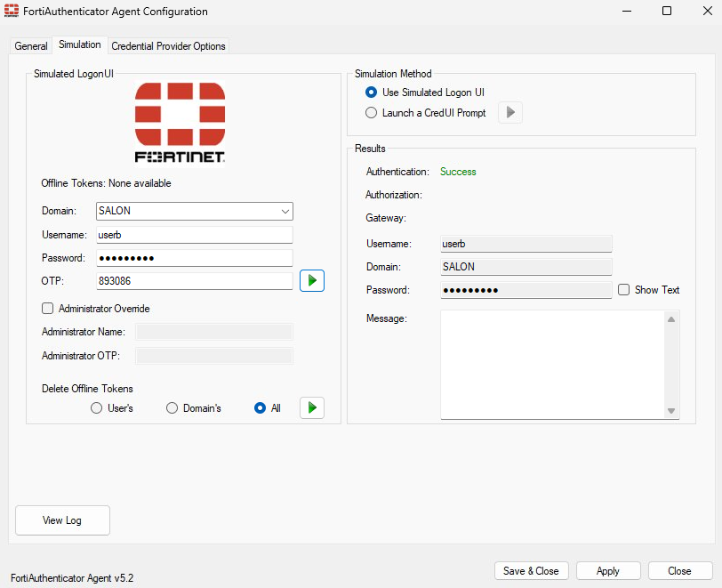Select User's delete tokens option
This screenshot has height=588, width=722.
point(97,408)
